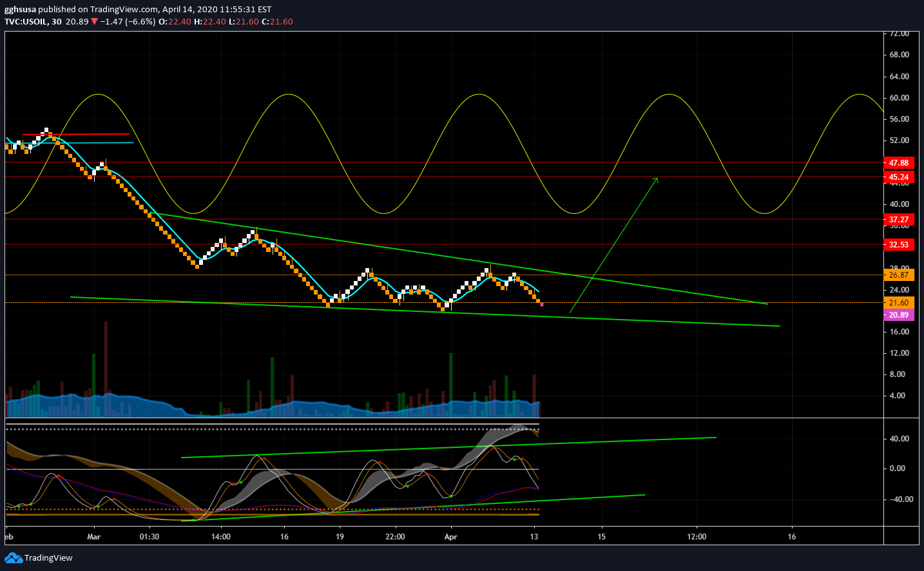Click the '01:30' time axis label
924x571 pixels.
pyautogui.click(x=149, y=537)
